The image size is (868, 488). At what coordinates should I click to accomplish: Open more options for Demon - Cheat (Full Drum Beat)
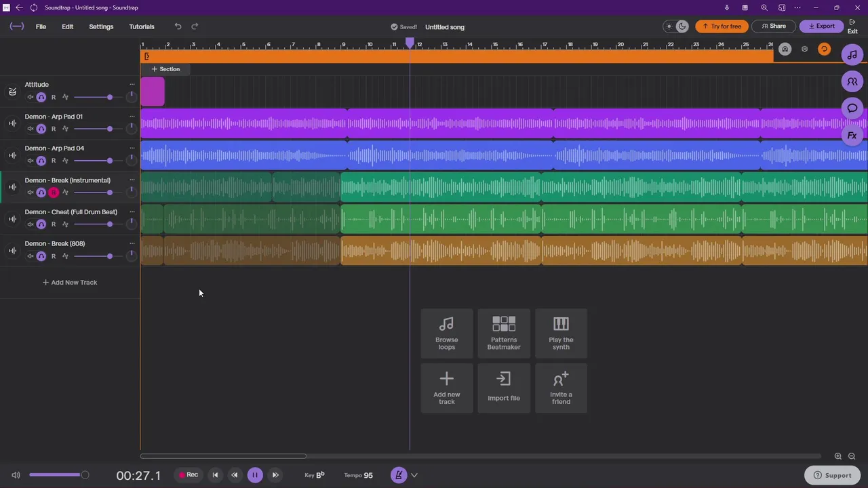[132, 212]
